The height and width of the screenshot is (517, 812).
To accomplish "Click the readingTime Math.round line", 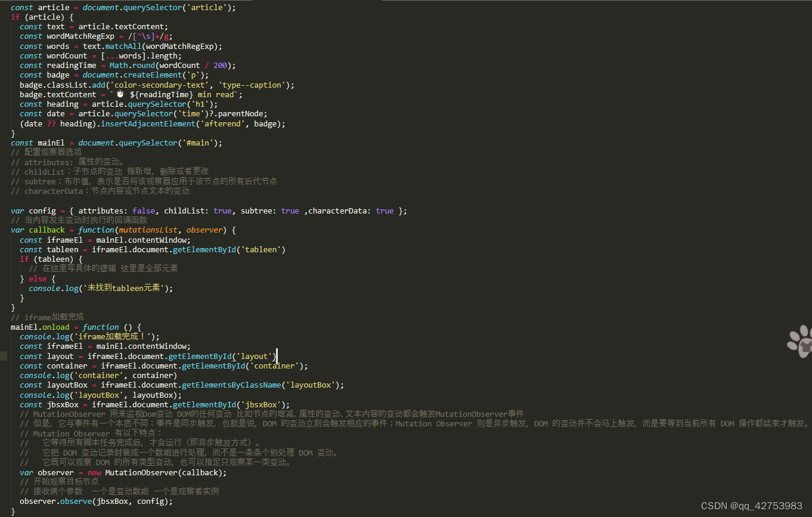I will 128,65.
